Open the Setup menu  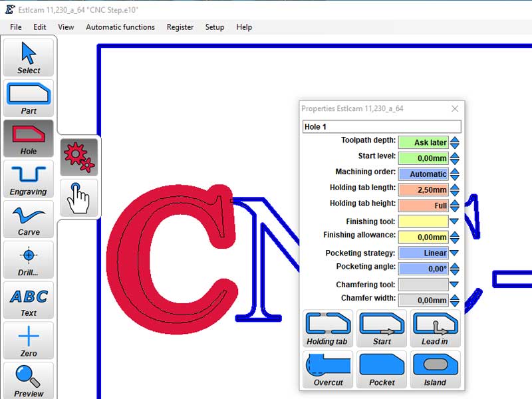pos(214,27)
